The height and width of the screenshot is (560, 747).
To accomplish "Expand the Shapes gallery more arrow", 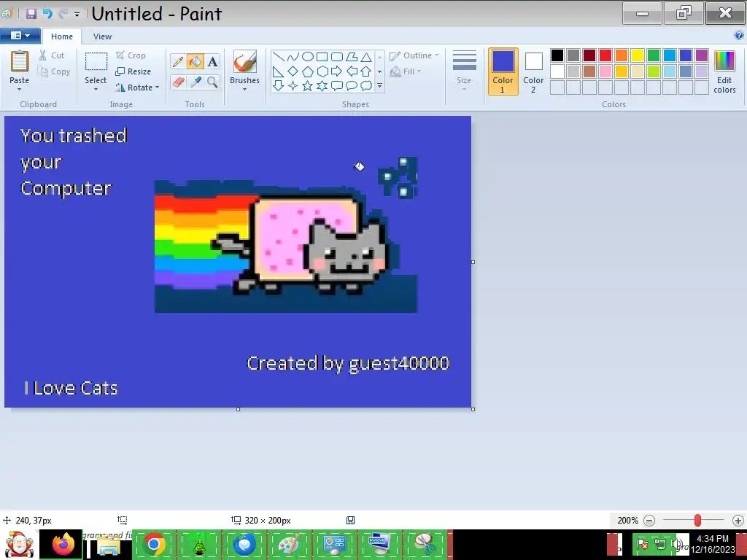I will [x=379, y=86].
